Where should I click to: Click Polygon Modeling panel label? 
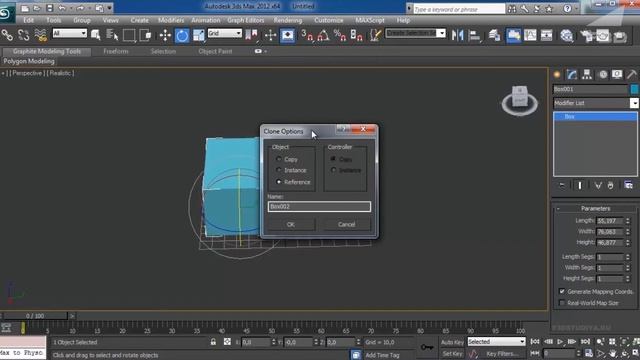(29, 61)
